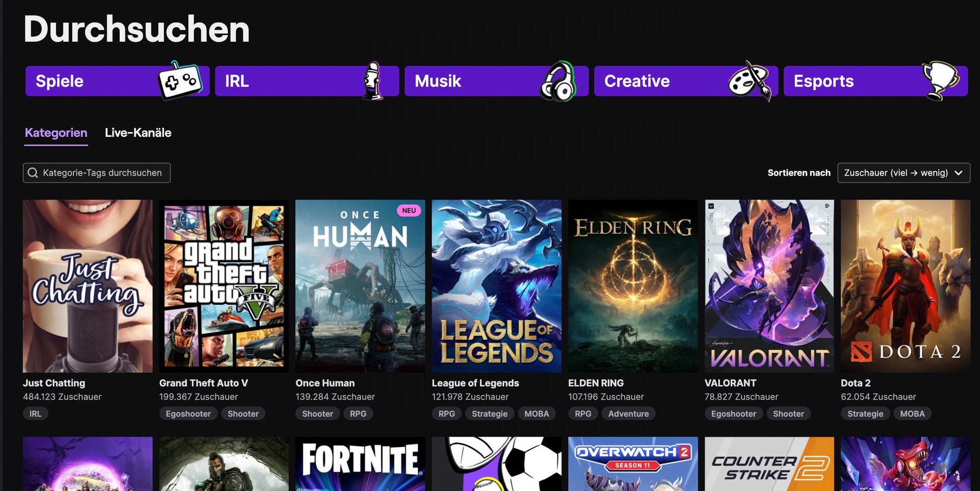Image resolution: width=980 pixels, height=491 pixels.
Task: Open the Overwatch 2 Season 11 cover
Action: 633,464
